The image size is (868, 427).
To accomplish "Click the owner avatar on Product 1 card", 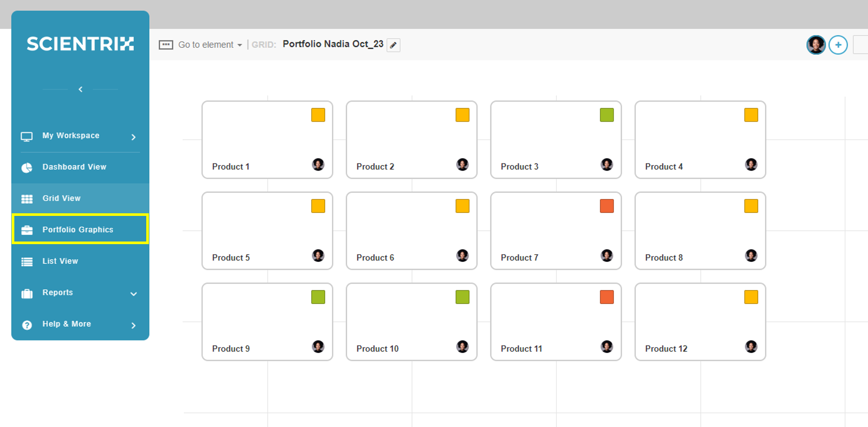I will [x=318, y=165].
